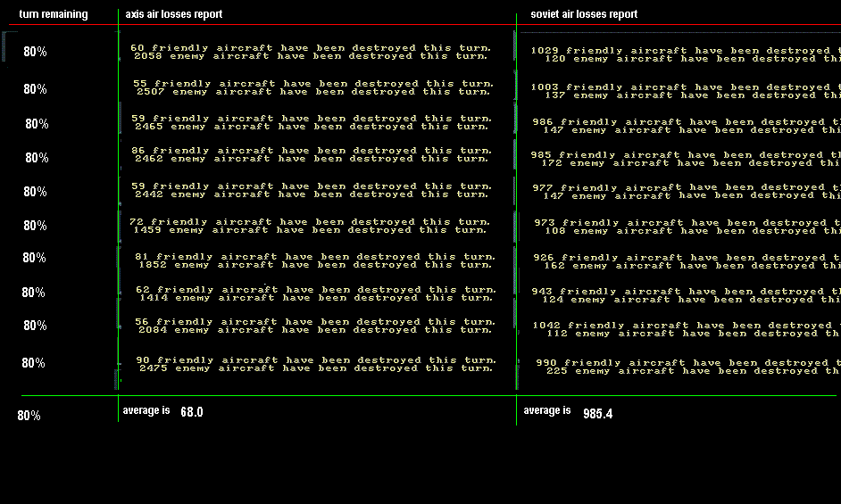
Task: Click the 80% beside the 68.0 average row
Action: [x=29, y=416]
